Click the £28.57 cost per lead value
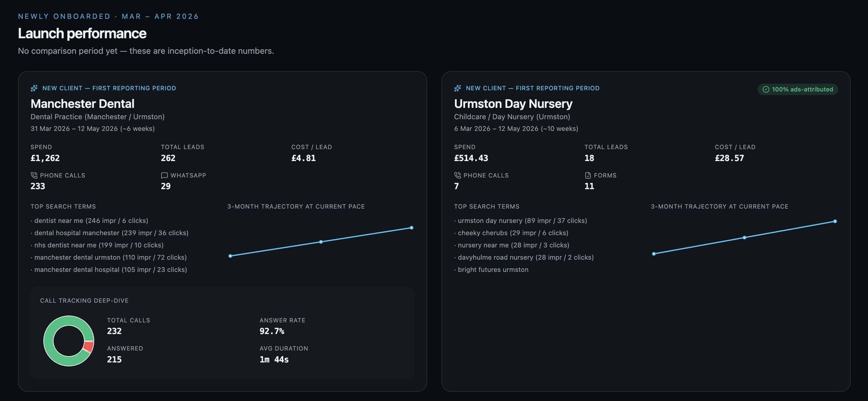 click(x=730, y=158)
